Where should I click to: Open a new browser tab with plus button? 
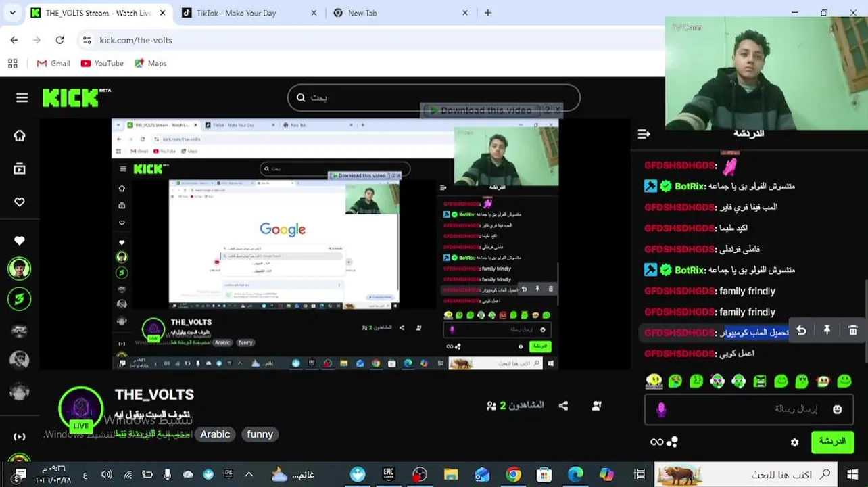point(488,13)
